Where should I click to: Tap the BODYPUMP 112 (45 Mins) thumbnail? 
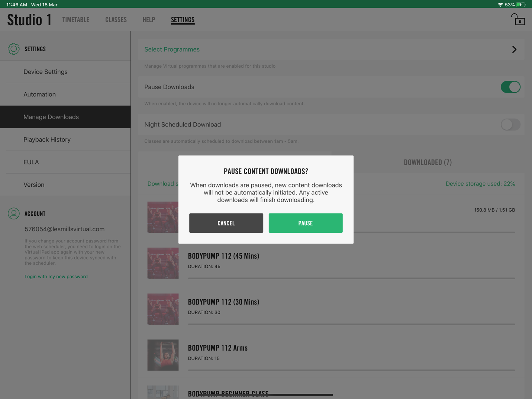163,263
